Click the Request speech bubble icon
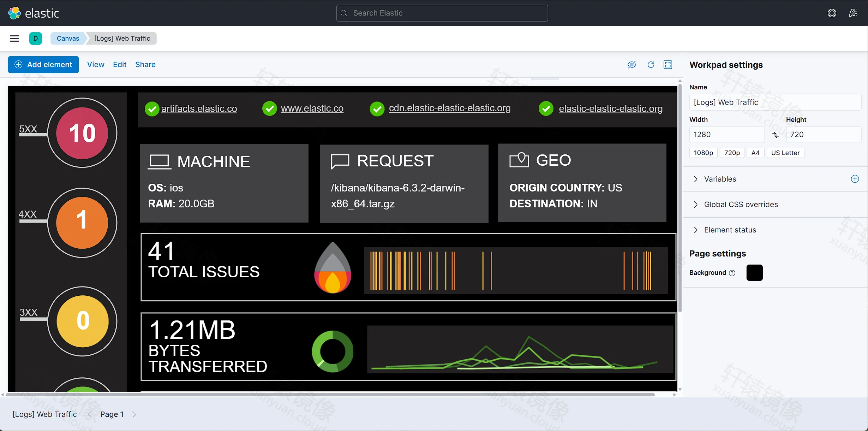Image resolution: width=868 pixels, height=431 pixels. [x=340, y=161]
